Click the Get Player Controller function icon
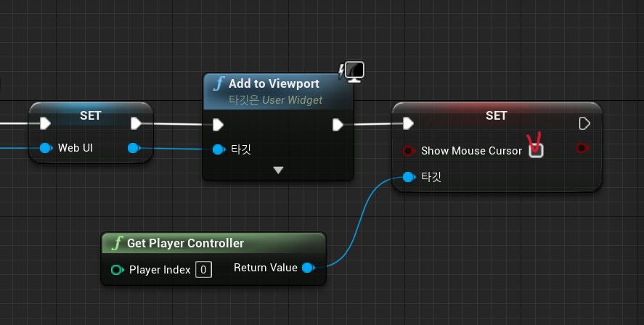Screen dimensions: 644x325 117,243
